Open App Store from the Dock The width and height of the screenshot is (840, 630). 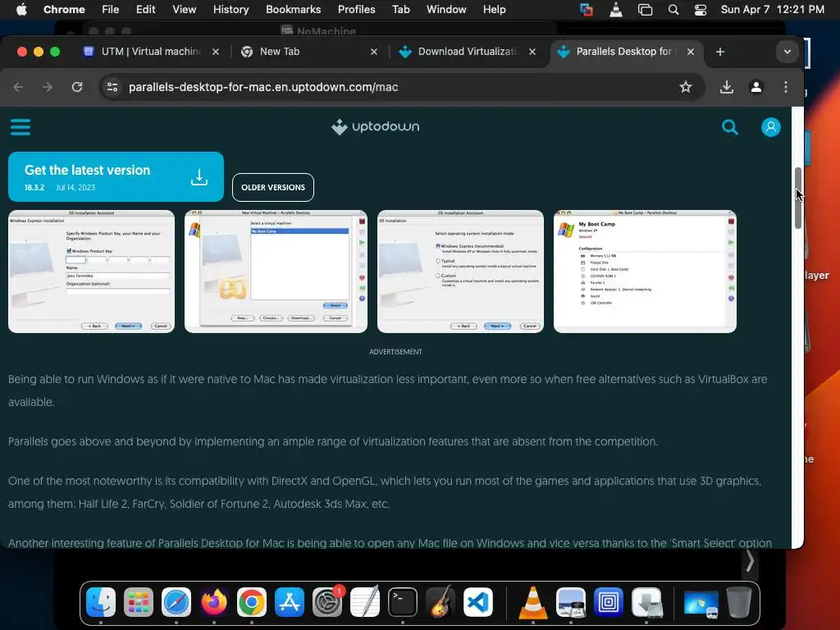point(290,602)
